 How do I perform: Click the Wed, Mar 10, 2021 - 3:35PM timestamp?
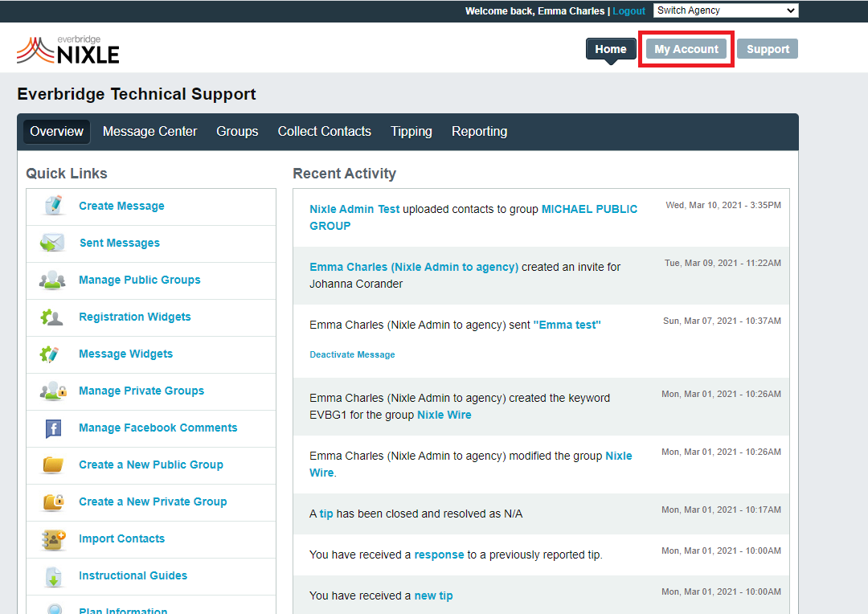(x=723, y=206)
